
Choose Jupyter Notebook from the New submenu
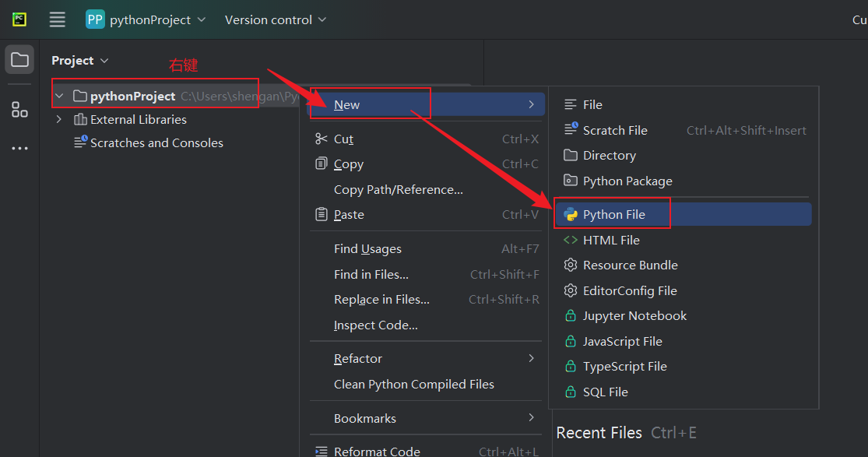634,316
